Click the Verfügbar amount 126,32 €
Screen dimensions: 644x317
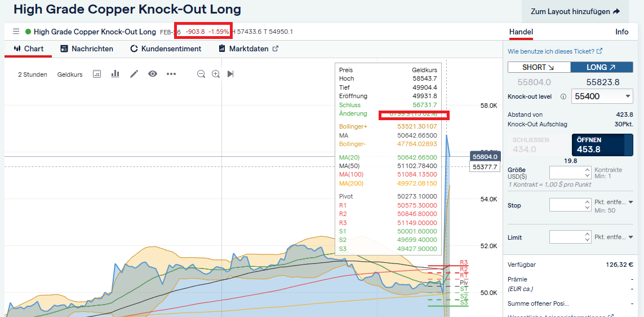point(619,265)
